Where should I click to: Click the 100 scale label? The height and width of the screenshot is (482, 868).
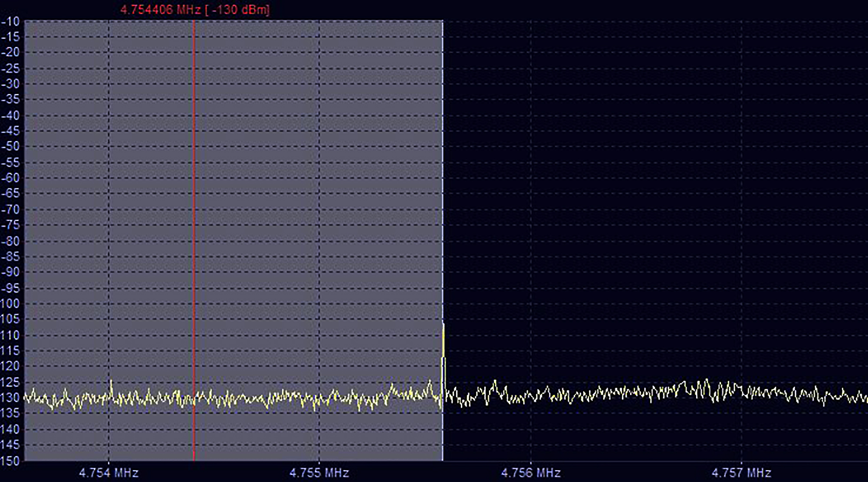tap(10, 304)
